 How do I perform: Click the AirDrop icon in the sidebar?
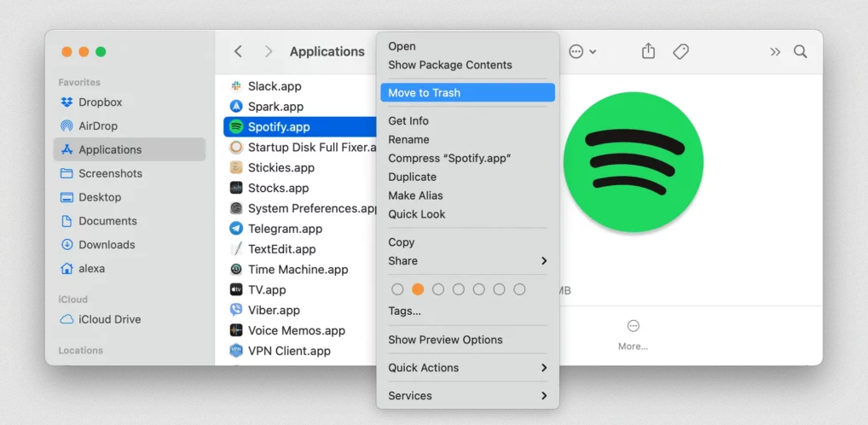coord(67,125)
